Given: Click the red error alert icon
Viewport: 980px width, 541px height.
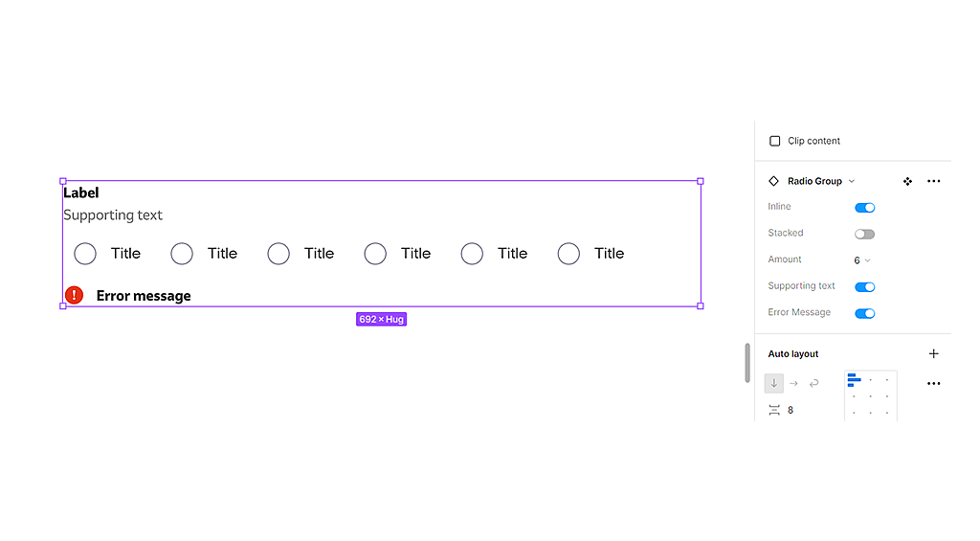Looking at the screenshot, I should [74, 295].
